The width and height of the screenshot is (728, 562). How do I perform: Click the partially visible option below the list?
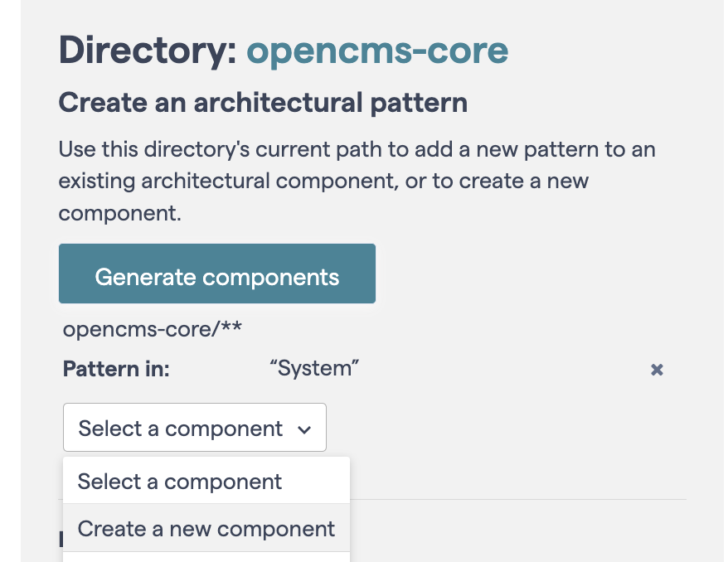click(x=206, y=558)
